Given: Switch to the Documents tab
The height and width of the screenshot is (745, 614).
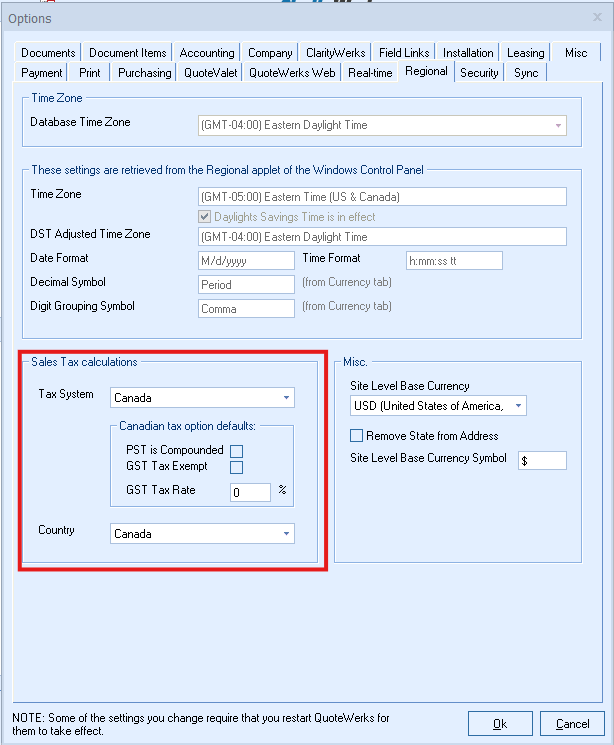Looking at the screenshot, I should point(48,53).
